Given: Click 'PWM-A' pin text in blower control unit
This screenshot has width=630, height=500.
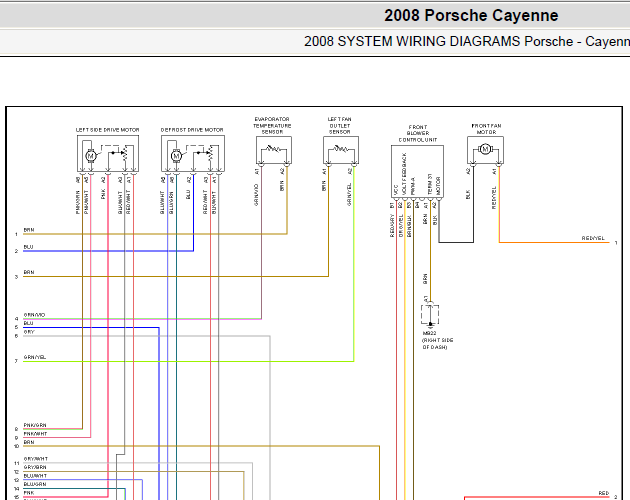Looking at the screenshot, I should (413, 186).
